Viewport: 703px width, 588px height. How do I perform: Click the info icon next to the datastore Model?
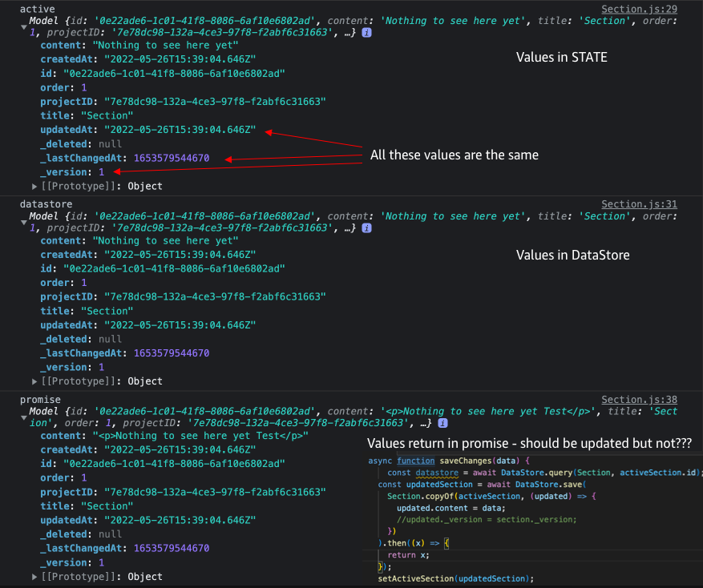pos(366,228)
